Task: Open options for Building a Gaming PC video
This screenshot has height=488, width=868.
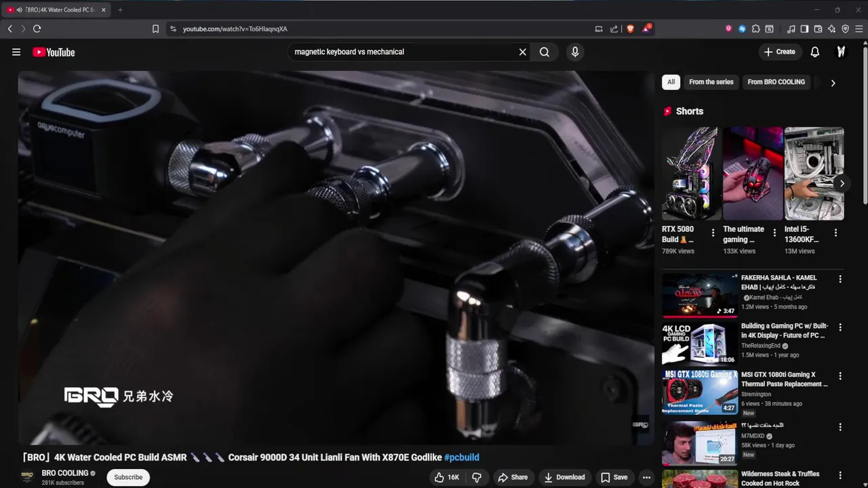Action: pos(840,327)
